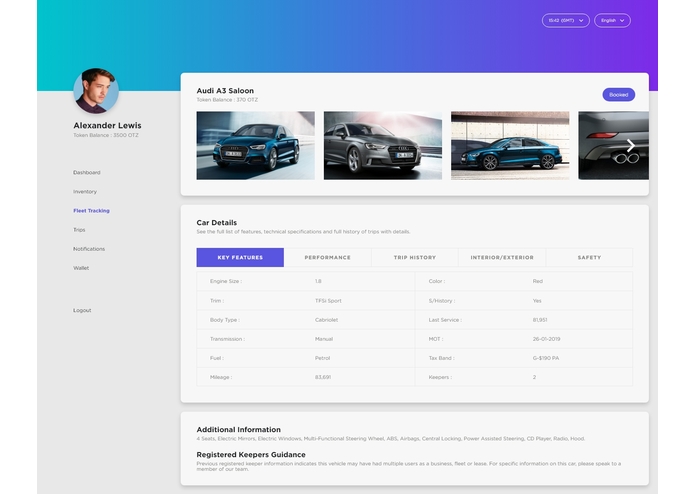The image size is (695, 494).
Task: Click Tax Band value G-$190 PA
Action: click(x=546, y=358)
